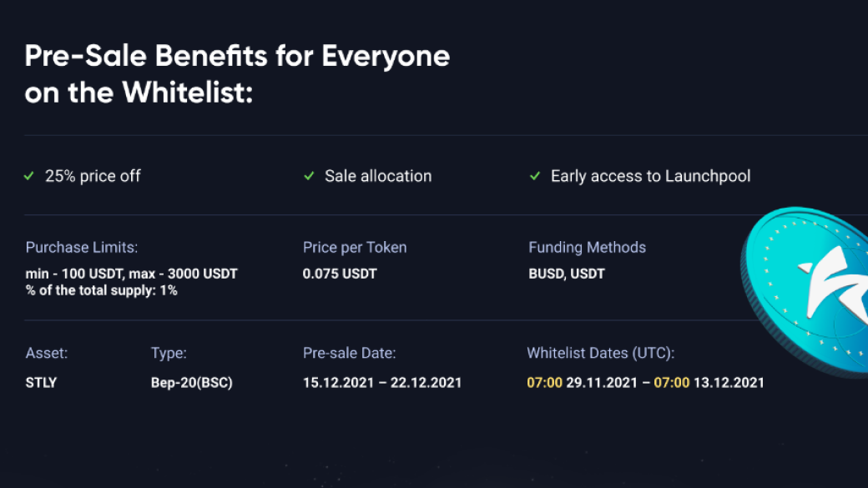Click the total supply 1% line

[x=101, y=290]
